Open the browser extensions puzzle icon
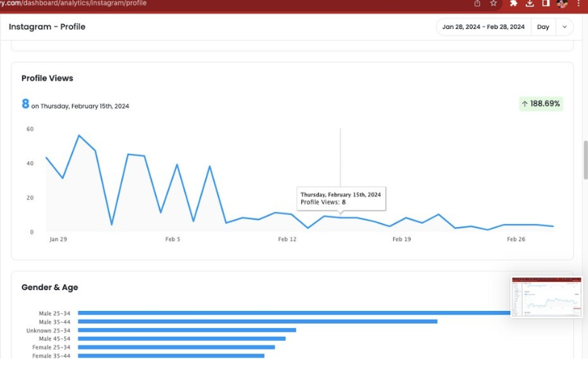Viewport: 588px width, 392px height. (x=514, y=4)
